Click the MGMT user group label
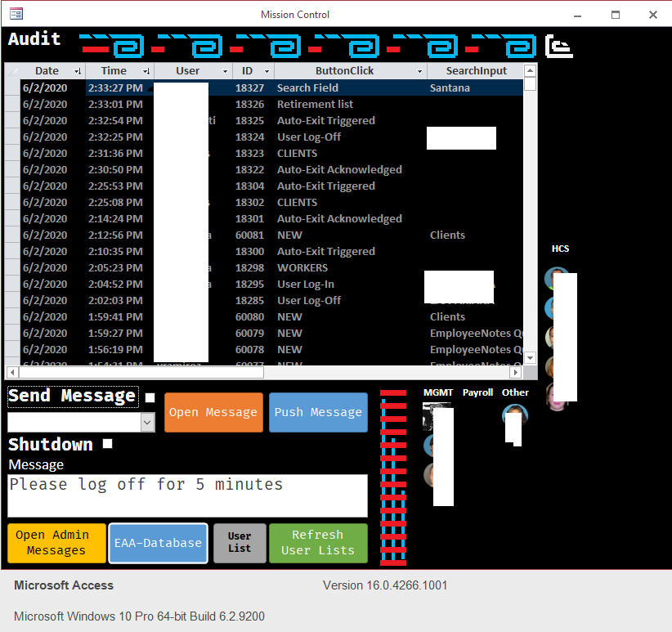This screenshot has width=672, height=632. (x=438, y=392)
